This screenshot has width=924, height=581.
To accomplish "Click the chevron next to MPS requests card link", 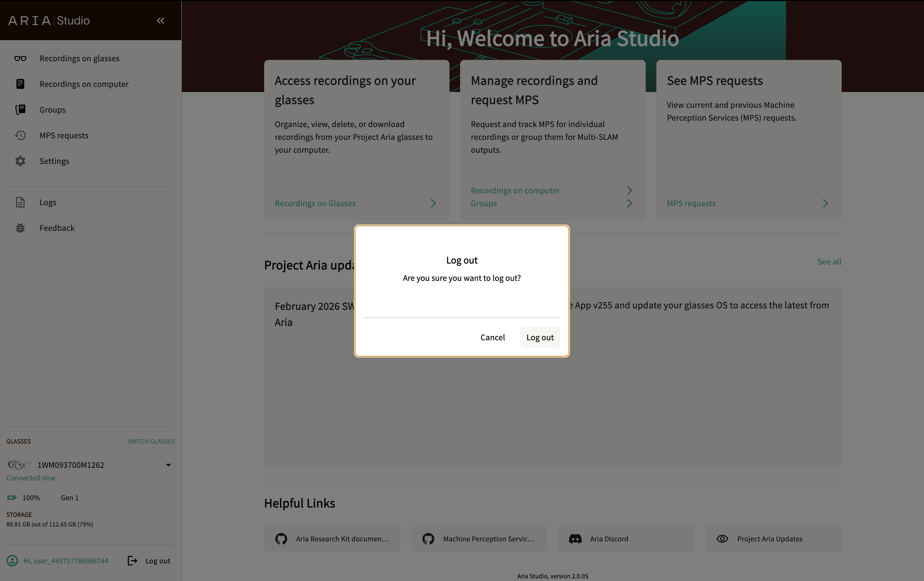I will pos(825,204).
